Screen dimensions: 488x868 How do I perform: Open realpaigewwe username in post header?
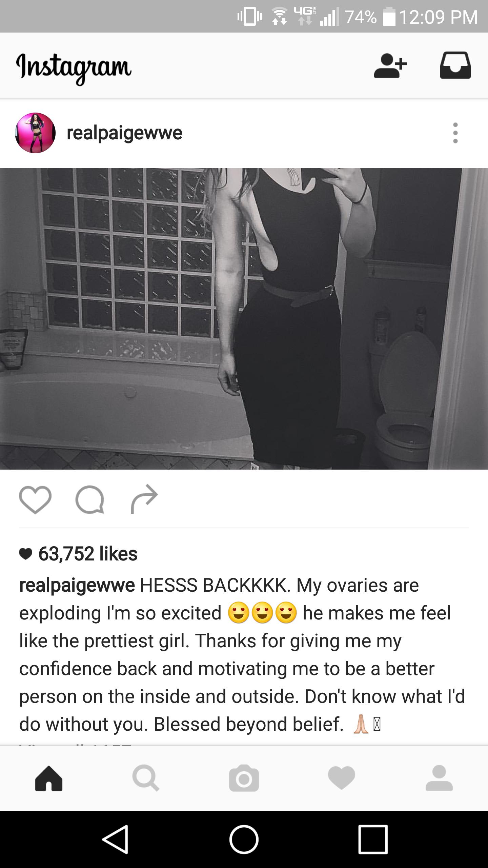click(x=124, y=133)
